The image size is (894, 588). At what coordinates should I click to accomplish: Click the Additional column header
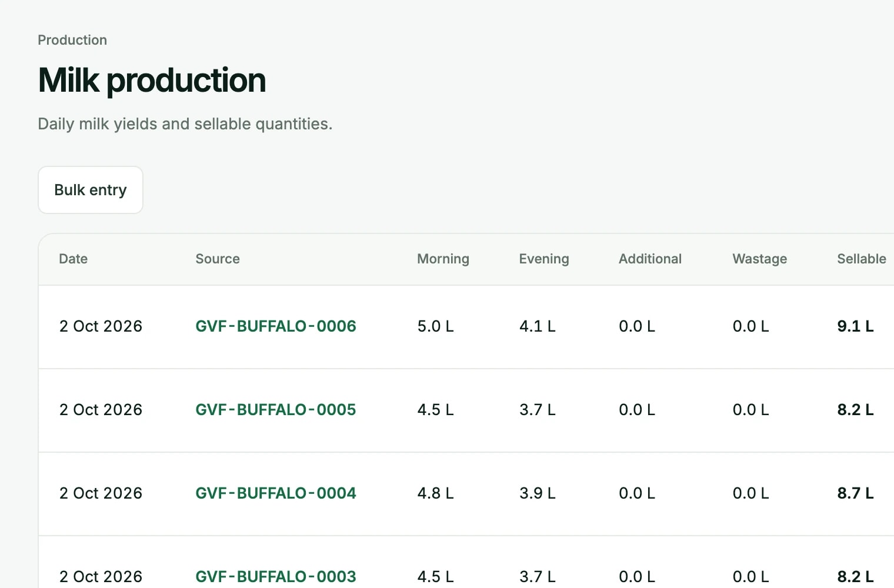[x=650, y=259]
